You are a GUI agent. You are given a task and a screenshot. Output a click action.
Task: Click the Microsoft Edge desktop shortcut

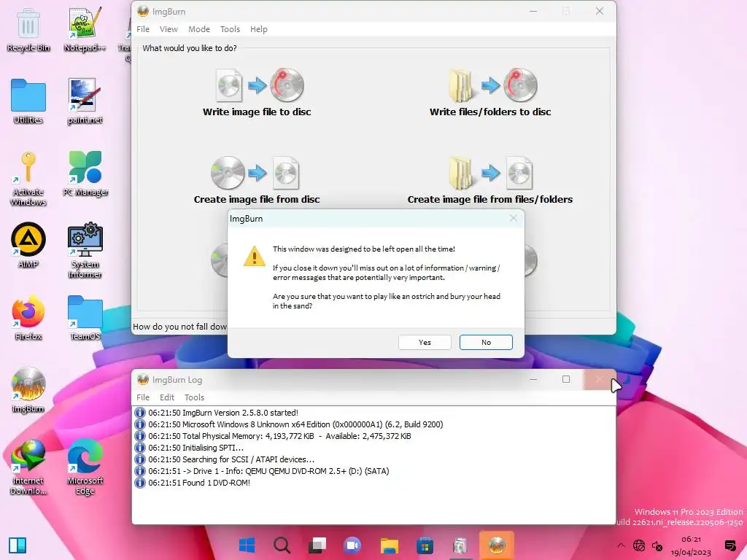(x=85, y=467)
